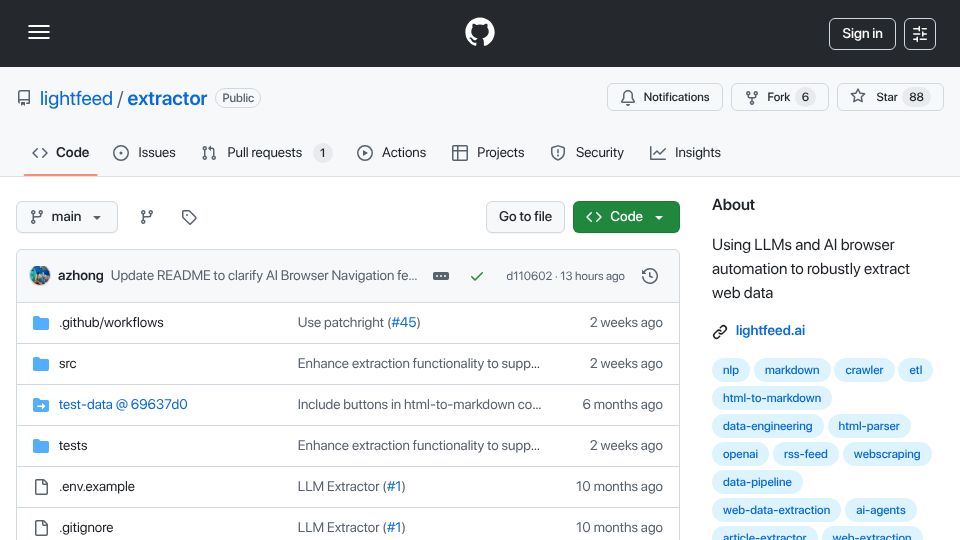This screenshot has width=960, height=540.
Task: Star the extractor repository
Action: tap(890, 97)
